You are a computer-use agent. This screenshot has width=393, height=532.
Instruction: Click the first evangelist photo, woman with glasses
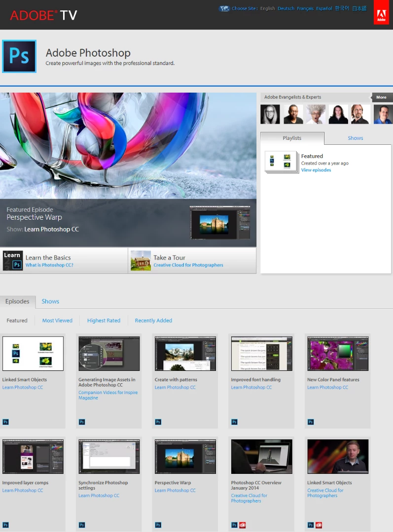tap(270, 114)
